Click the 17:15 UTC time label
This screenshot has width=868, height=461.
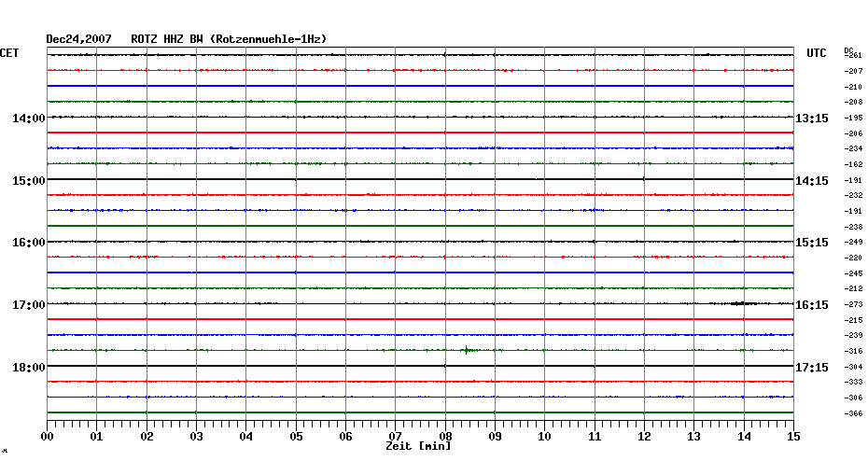(x=812, y=368)
